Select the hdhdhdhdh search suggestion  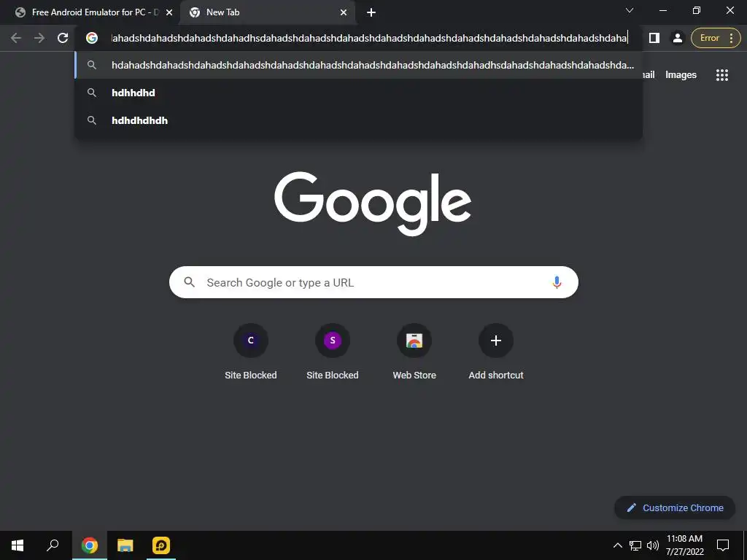[358, 120]
